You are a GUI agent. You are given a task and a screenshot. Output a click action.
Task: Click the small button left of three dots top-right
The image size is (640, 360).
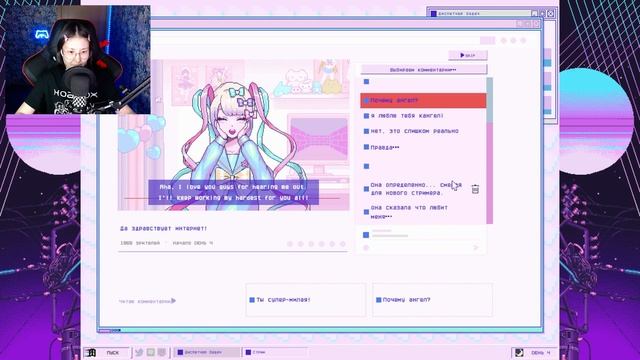pos(487,40)
